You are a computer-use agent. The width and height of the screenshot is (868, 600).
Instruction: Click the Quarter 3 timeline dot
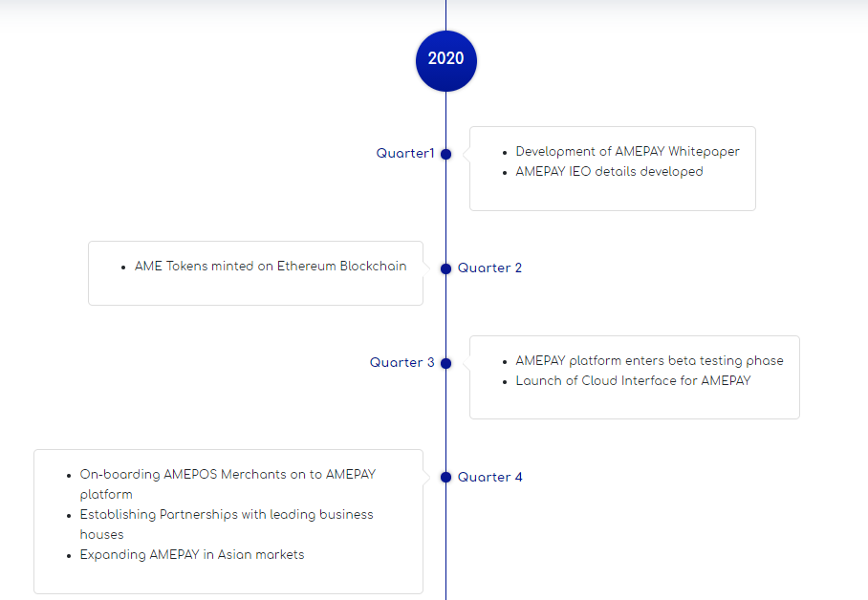pos(446,363)
